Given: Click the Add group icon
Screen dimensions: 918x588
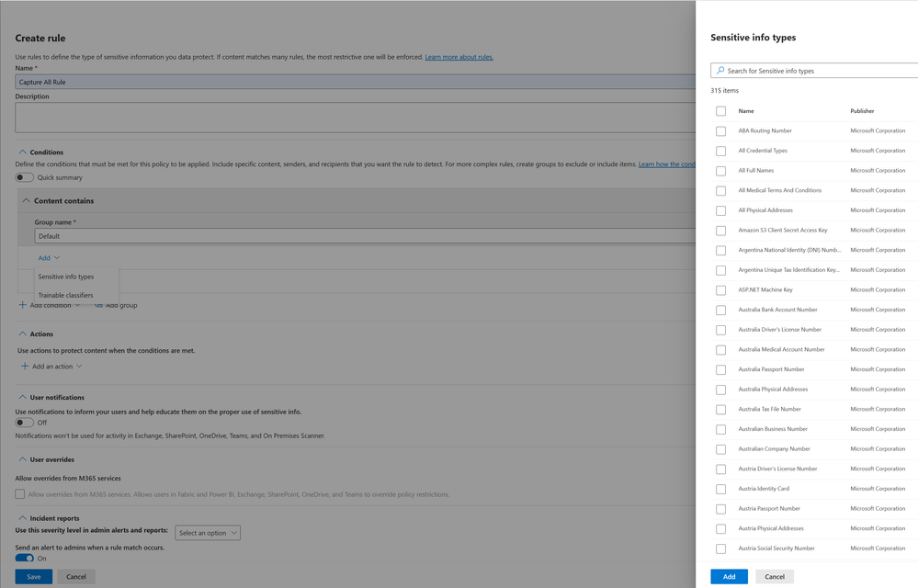Looking at the screenshot, I should (98, 305).
